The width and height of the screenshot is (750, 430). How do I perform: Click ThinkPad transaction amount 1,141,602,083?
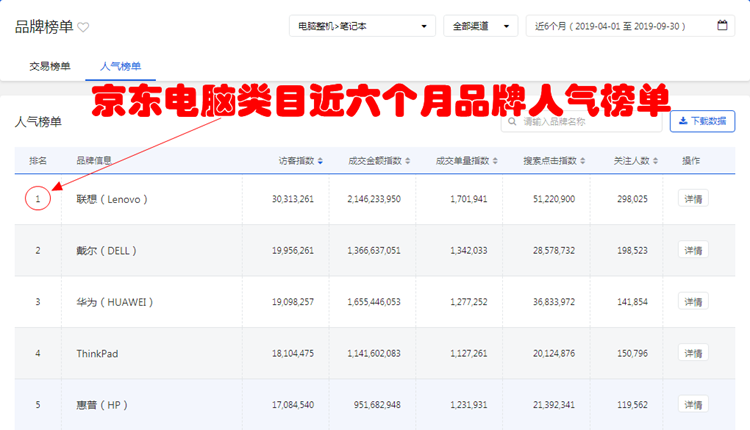click(x=374, y=353)
